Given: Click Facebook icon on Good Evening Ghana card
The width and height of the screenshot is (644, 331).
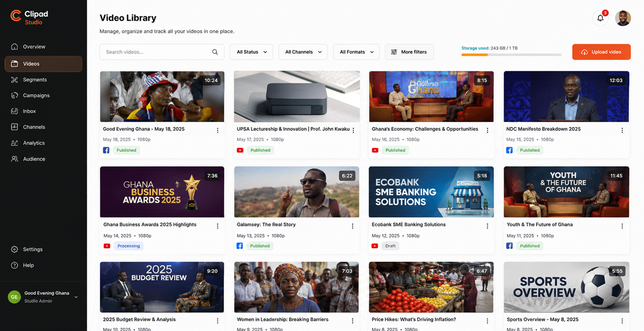Looking at the screenshot, I should (106, 150).
